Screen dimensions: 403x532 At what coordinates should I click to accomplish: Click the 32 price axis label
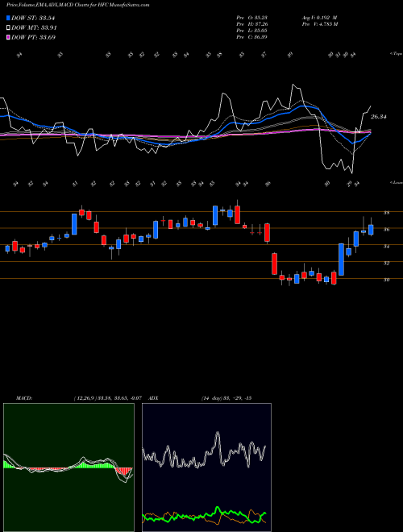click(x=386, y=263)
